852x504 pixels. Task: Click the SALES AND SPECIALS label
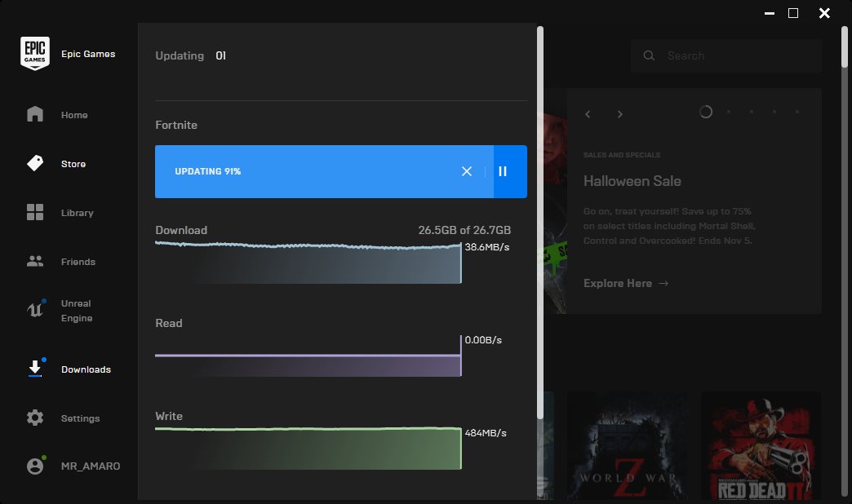pyautogui.click(x=622, y=155)
